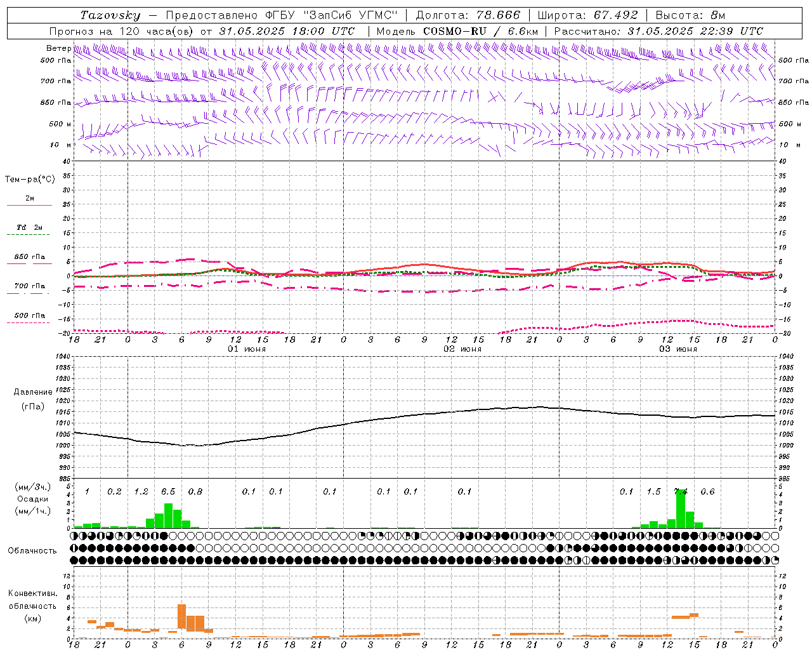This screenshot has height=650, width=812.
Task: Click the 'Ветер' wind panel label
Action: click(x=59, y=48)
